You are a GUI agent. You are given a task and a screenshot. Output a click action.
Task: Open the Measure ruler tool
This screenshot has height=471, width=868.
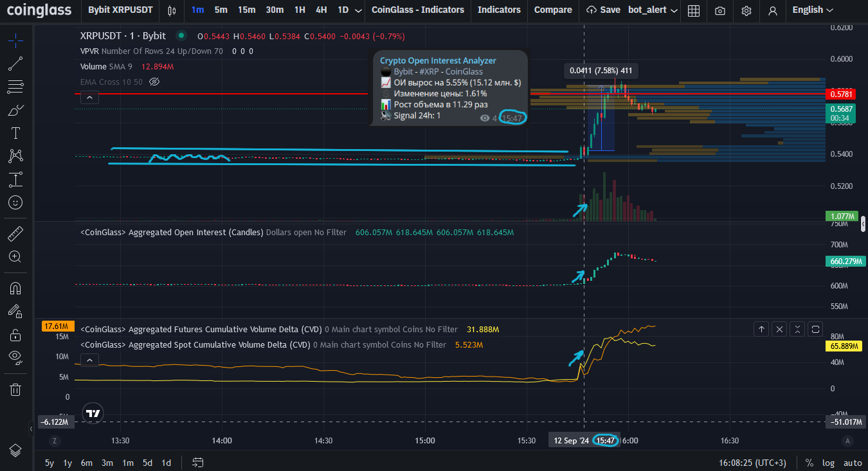coord(16,233)
